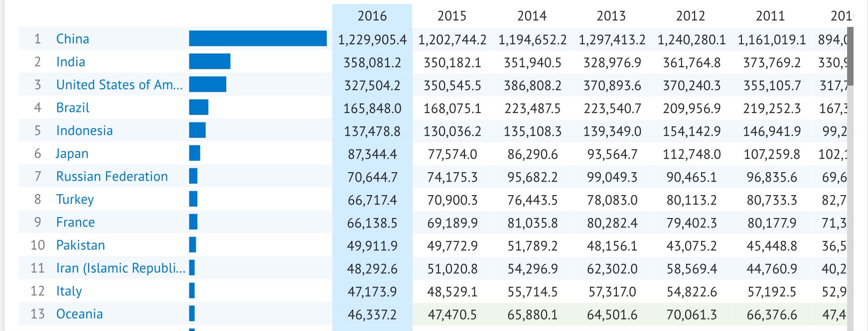
Task: Click Oceania's 2012 value 70,061.3
Action: 691,315
